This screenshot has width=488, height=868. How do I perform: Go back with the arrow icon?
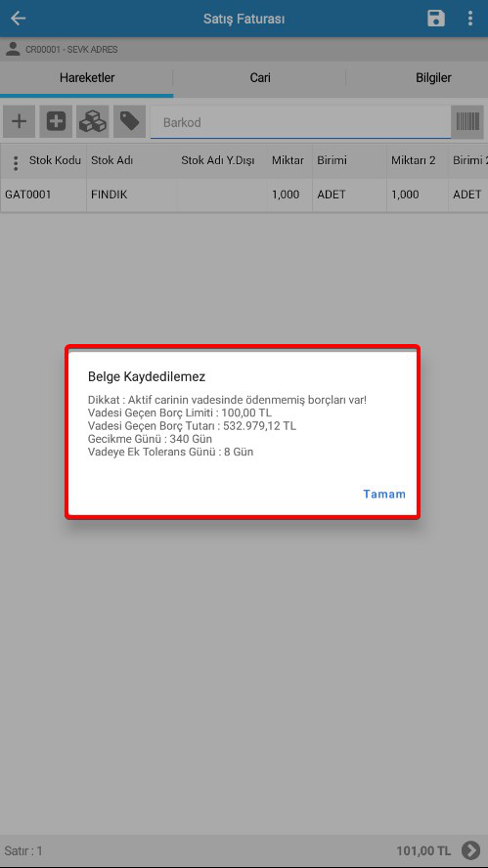tap(19, 19)
